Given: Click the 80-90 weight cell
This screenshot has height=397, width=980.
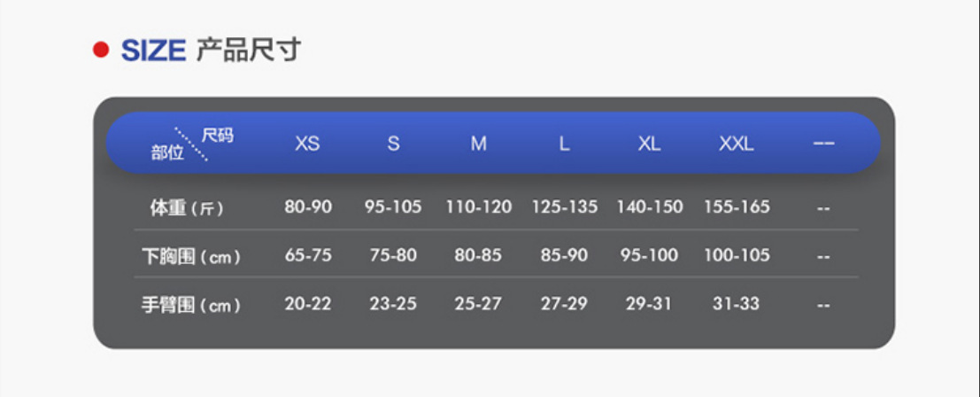Looking at the screenshot, I should coord(308,207).
